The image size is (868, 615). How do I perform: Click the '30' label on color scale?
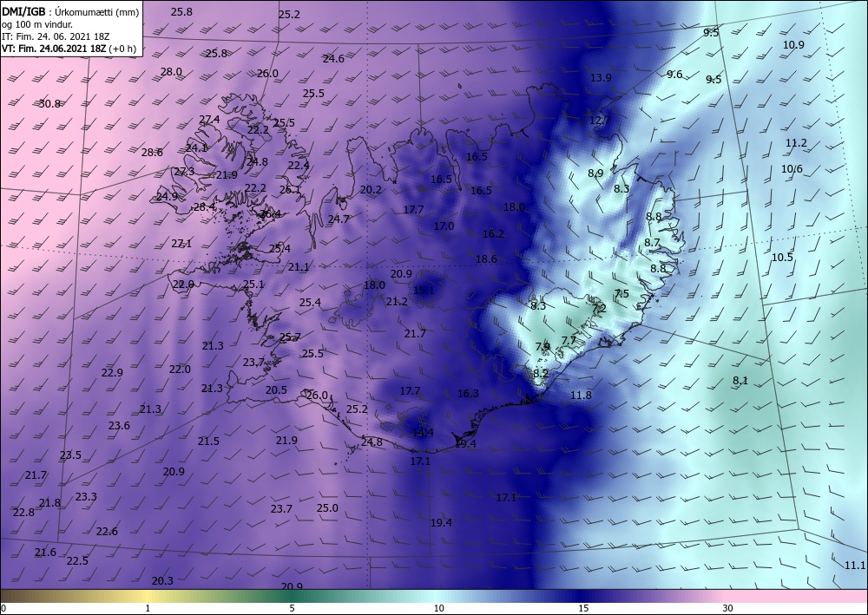click(727, 608)
